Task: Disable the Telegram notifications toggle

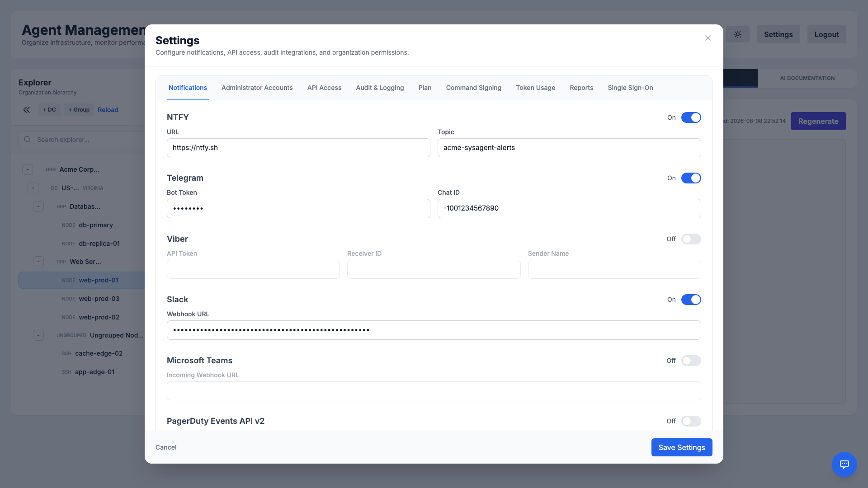Action: tap(691, 178)
